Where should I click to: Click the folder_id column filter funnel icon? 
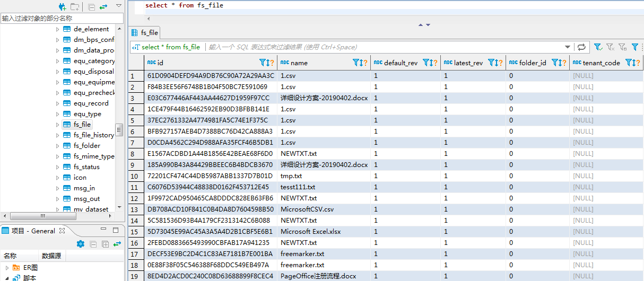tap(555, 63)
